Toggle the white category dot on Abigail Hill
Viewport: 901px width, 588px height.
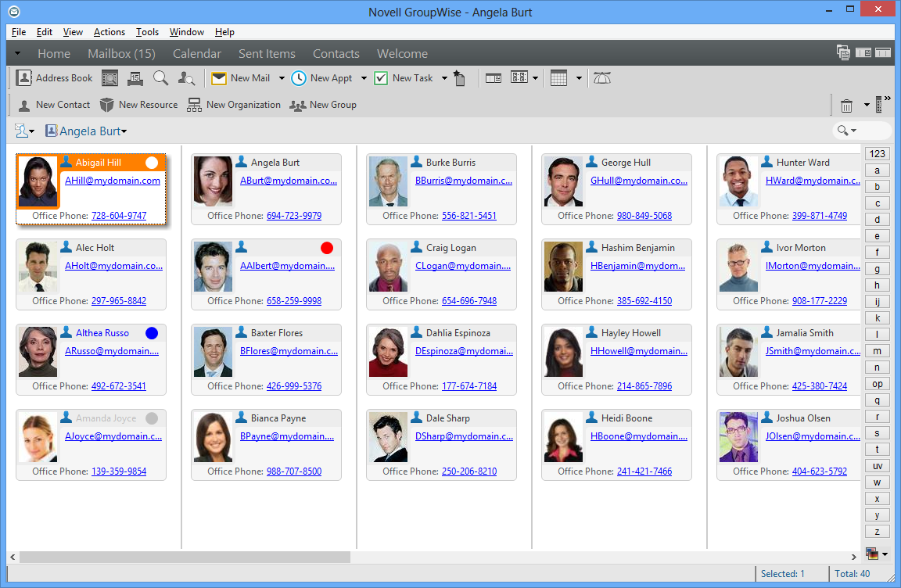(x=152, y=163)
